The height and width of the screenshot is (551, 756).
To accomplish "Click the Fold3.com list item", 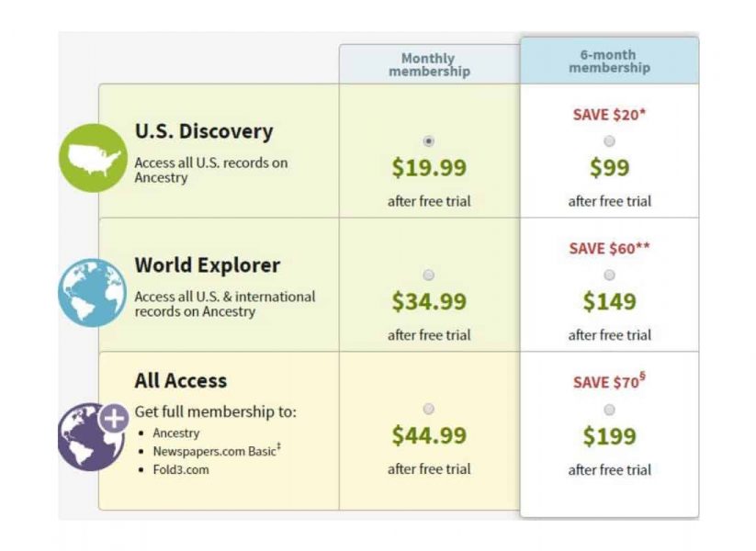I will tap(181, 469).
